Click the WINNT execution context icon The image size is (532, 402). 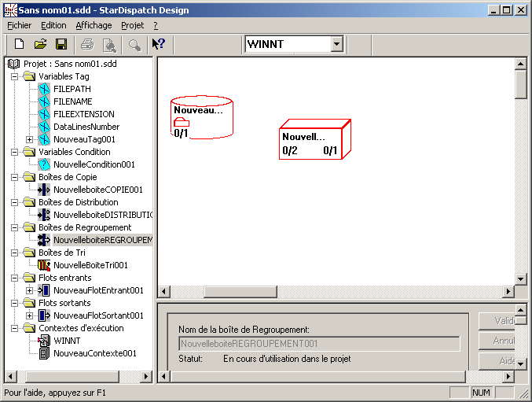44,341
